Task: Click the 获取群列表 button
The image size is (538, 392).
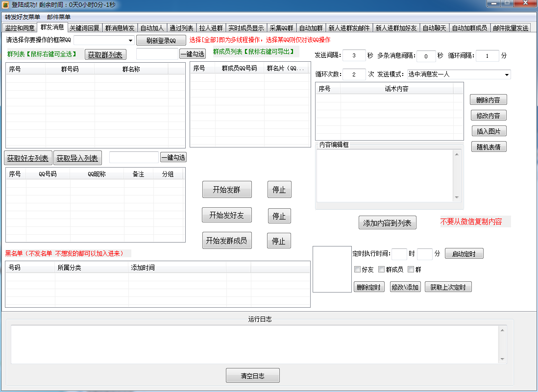Action: (x=105, y=54)
